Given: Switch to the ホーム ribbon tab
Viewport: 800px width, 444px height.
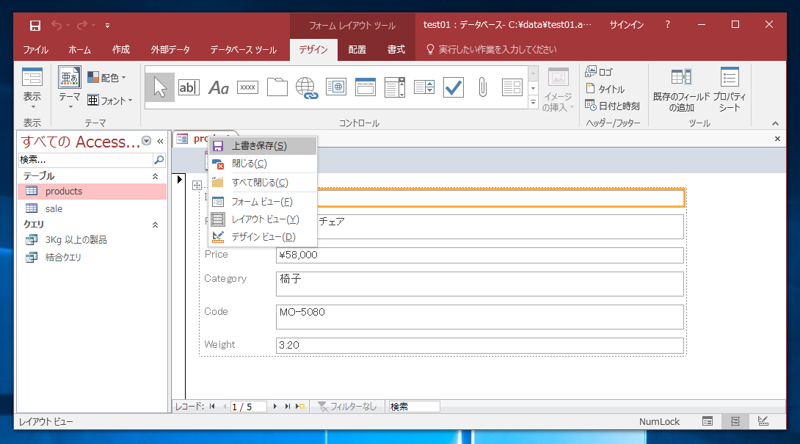Looking at the screenshot, I should tap(80, 50).
